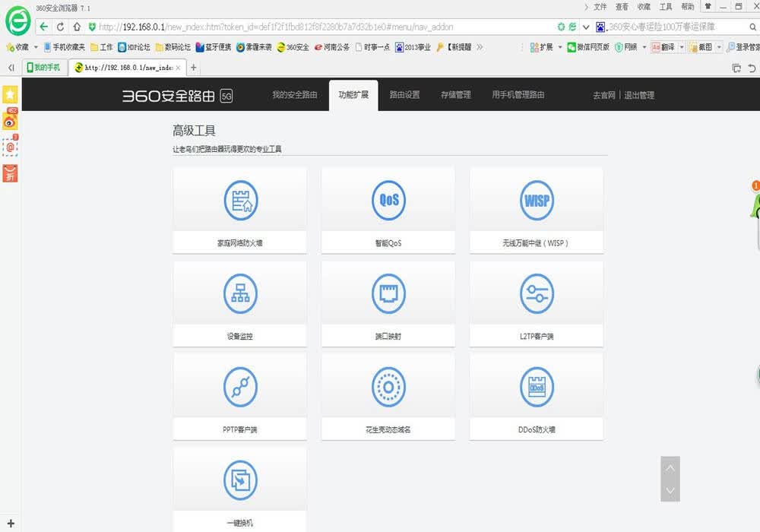Open the port mapping tool icon
Viewport: 760px width, 532px height.
tap(388, 293)
